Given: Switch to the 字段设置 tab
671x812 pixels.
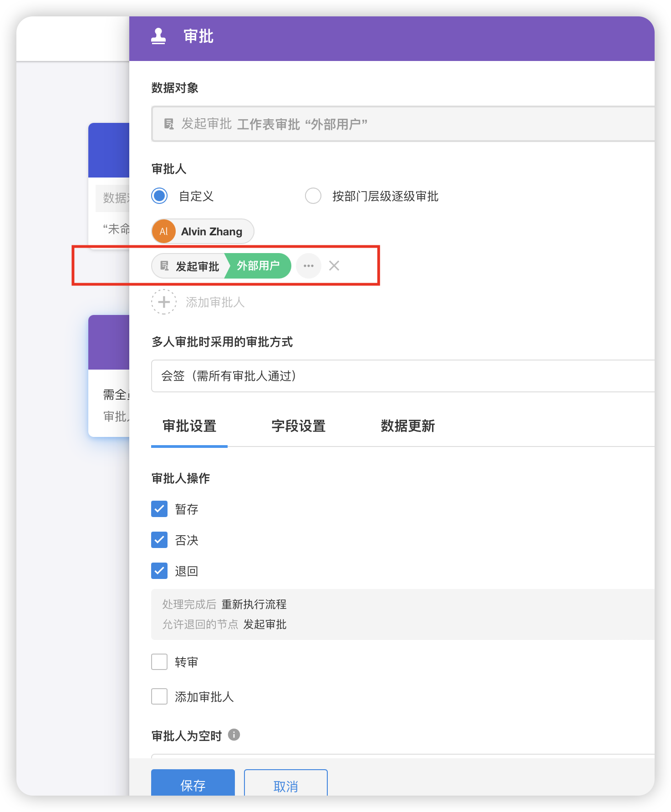Looking at the screenshot, I should (x=299, y=426).
